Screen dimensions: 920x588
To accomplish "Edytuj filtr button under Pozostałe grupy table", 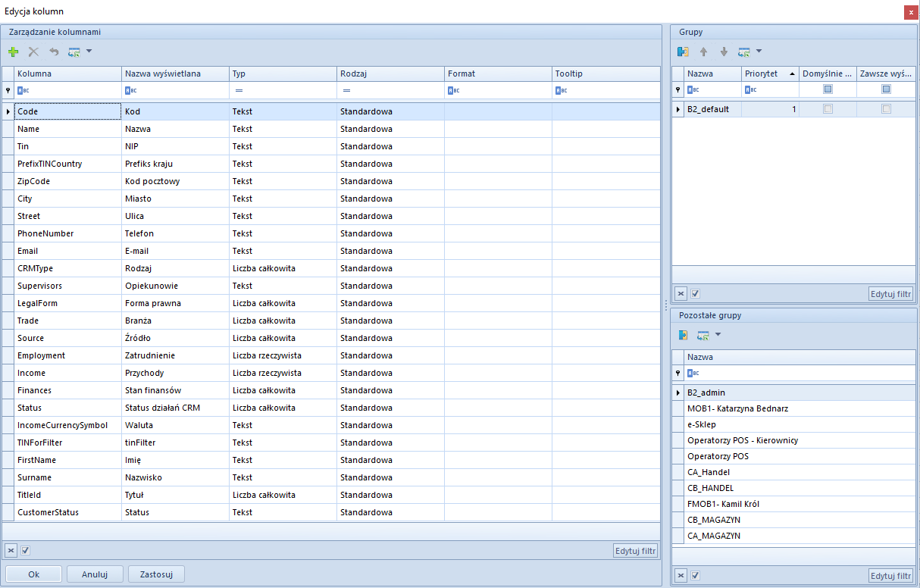I will 891,576.
